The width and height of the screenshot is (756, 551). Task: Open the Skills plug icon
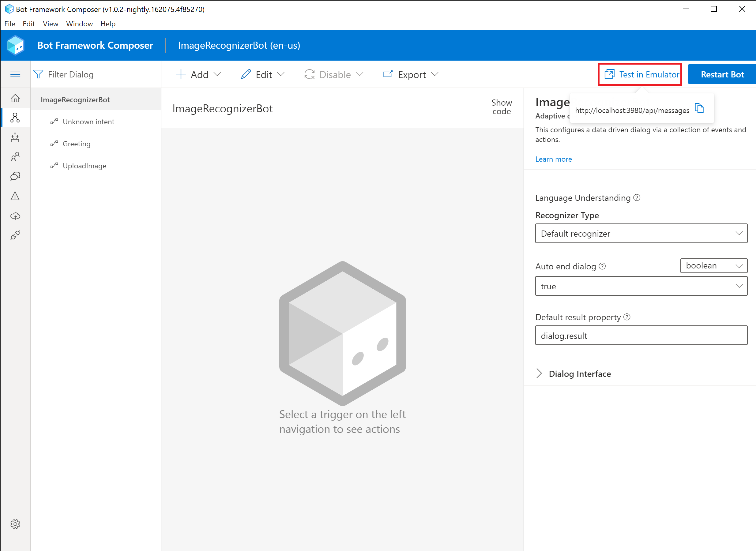(15, 235)
